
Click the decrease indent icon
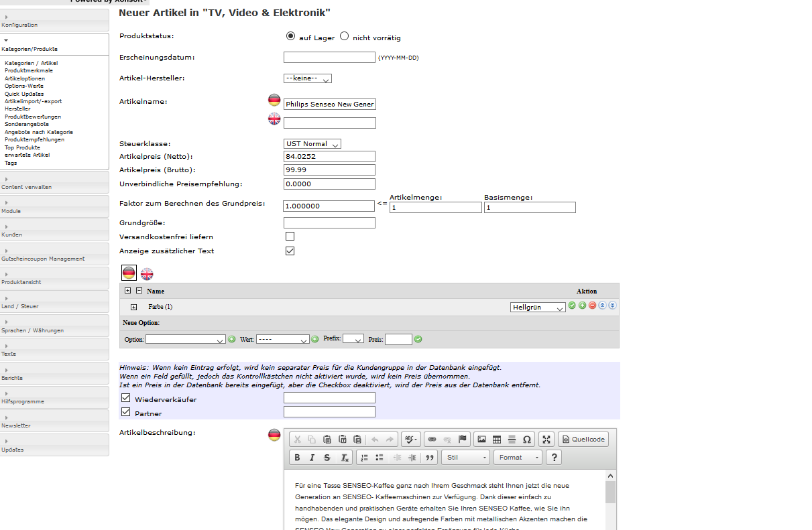397,458
